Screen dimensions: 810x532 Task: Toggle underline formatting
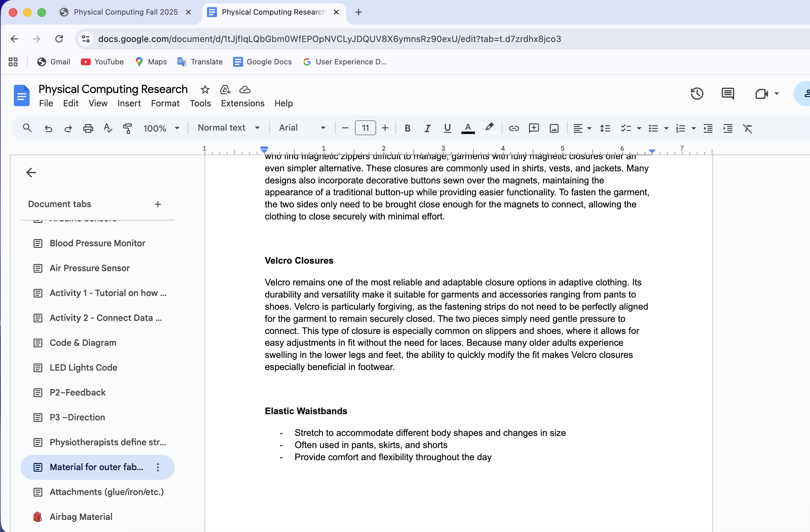tap(447, 128)
